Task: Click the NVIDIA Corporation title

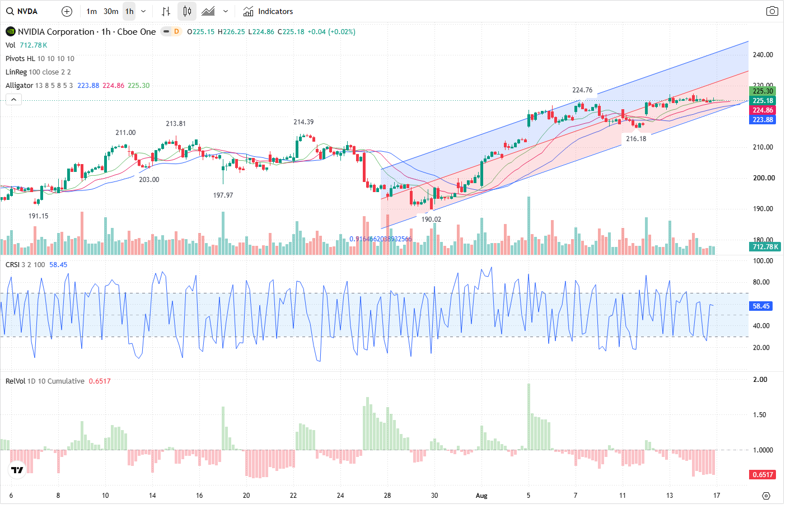Action: pyautogui.click(x=56, y=31)
